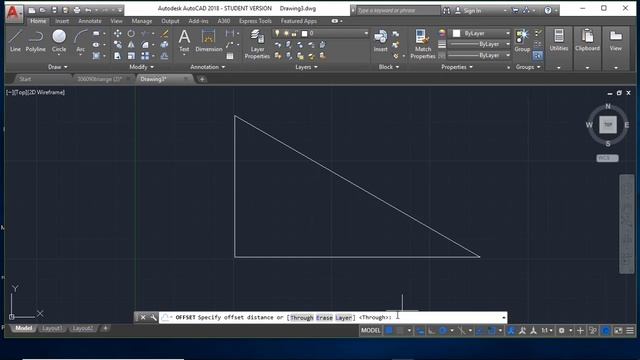Select the Line tool
The image size is (640, 360).
pyautogui.click(x=15, y=41)
